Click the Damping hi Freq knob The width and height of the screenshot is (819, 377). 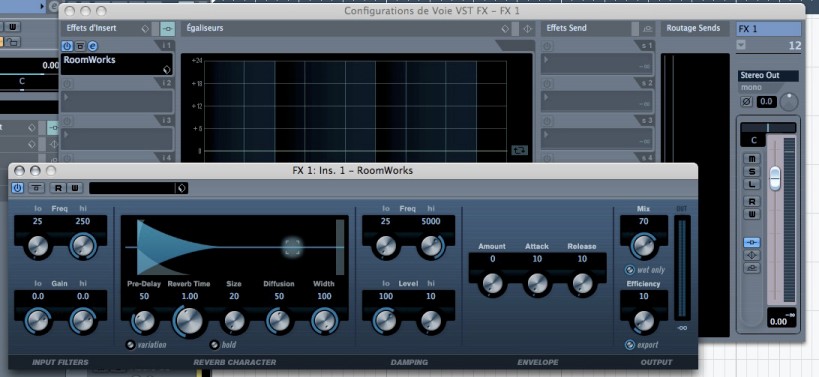(x=431, y=246)
